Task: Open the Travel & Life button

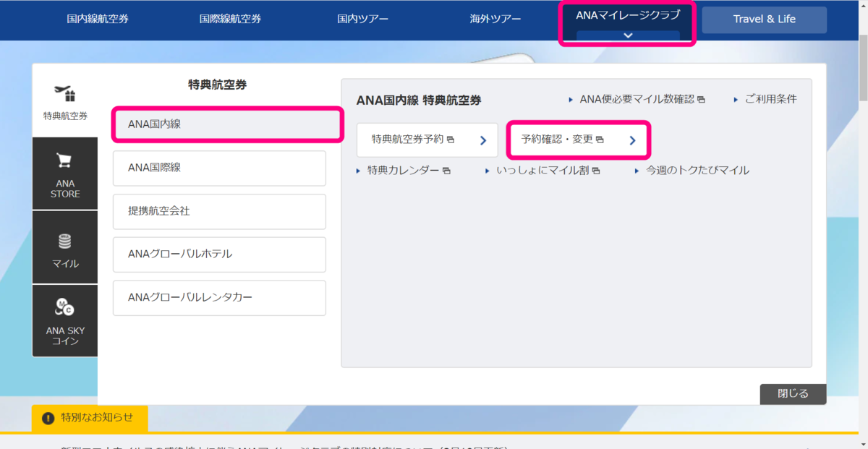Action: pyautogui.click(x=764, y=20)
